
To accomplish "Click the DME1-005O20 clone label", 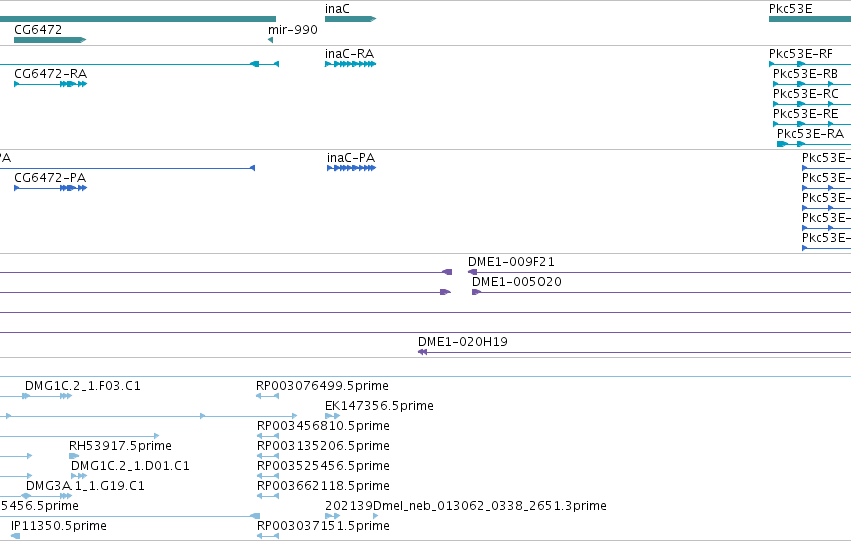I will 517,282.
